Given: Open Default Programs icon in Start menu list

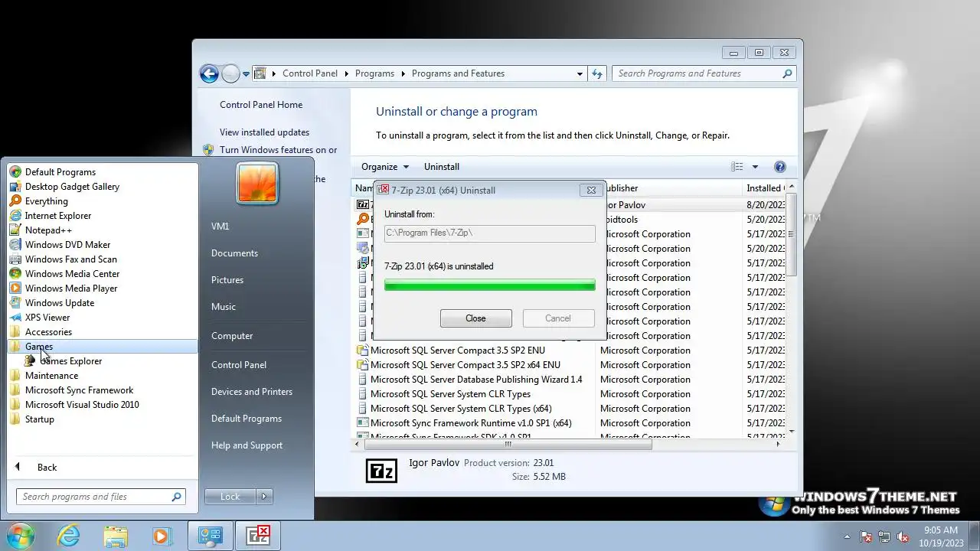Looking at the screenshot, I should [x=15, y=172].
